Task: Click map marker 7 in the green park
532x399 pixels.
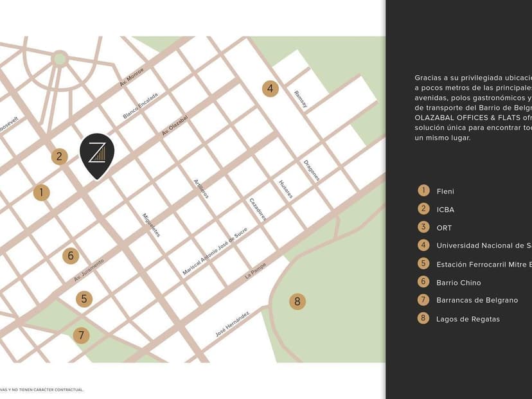Action: coord(81,335)
